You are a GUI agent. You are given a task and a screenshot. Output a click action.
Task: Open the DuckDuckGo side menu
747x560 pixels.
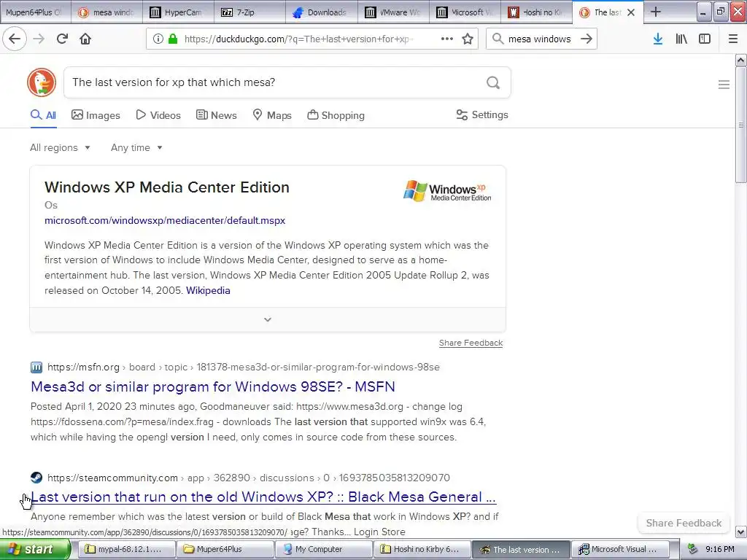(724, 85)
